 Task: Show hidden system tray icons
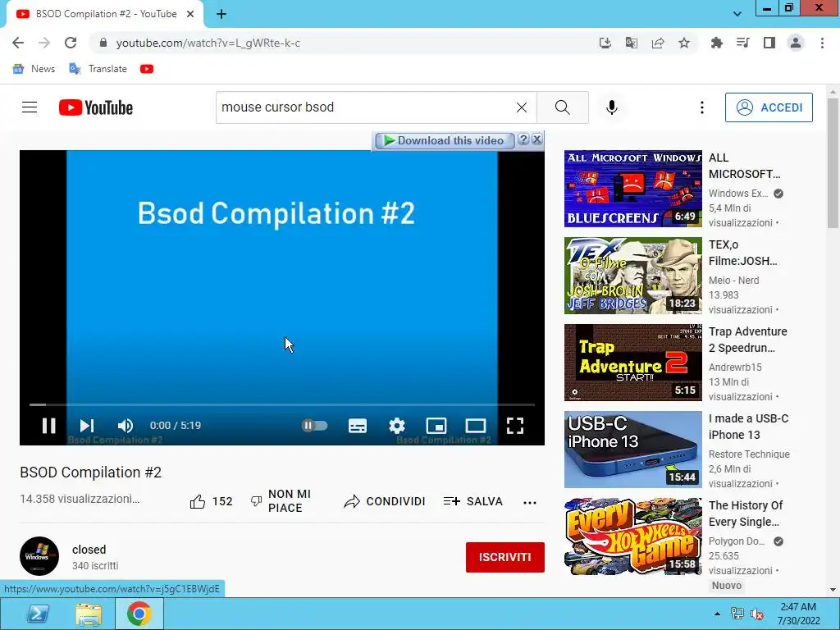[x=717, y=614]
